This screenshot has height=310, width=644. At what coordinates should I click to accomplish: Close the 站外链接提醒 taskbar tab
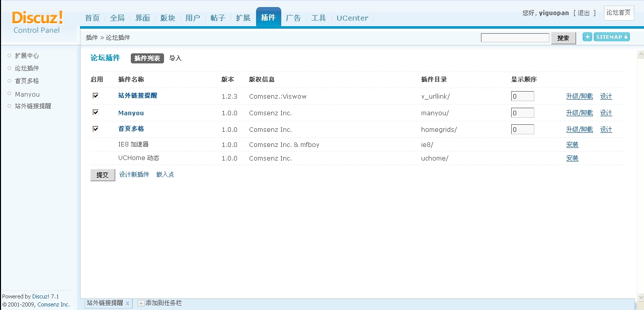click(x=127, y=303)
